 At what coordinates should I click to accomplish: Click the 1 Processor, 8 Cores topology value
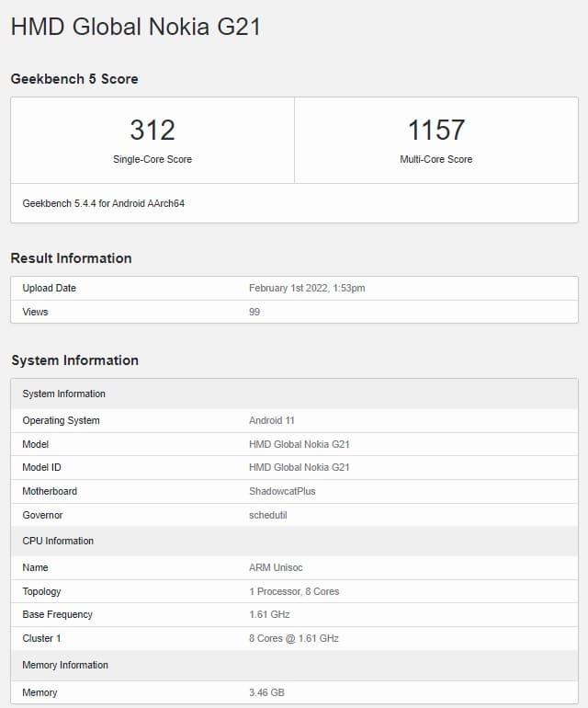(294, 591)
